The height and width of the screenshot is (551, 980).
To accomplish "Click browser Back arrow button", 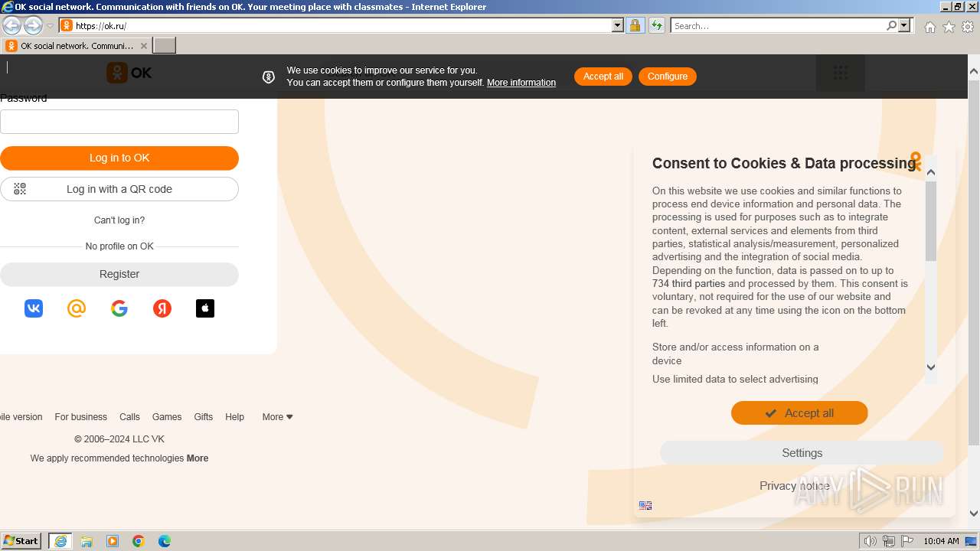I will (12, 25).
